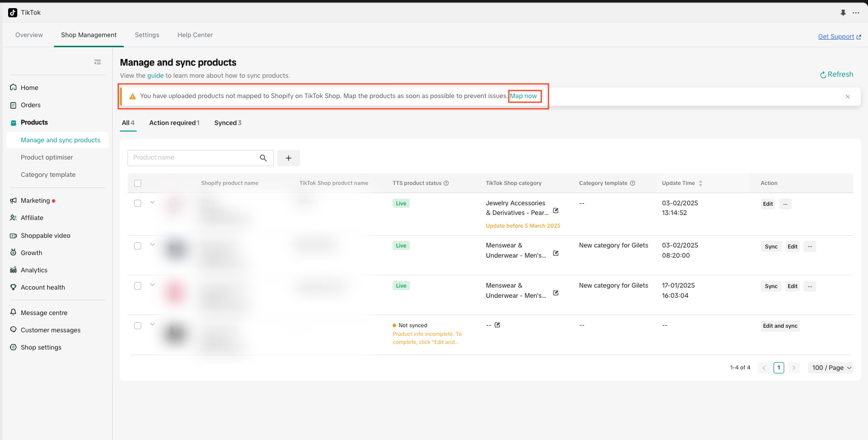The width and height of the screenshot is (868, 440).
Task: Click the Marketing megaphone icon
Action: (13, 201)
